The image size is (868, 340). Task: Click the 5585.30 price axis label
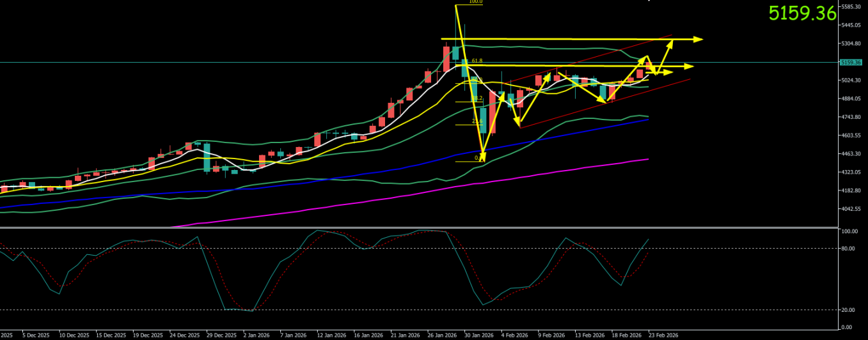click(851, 7)
